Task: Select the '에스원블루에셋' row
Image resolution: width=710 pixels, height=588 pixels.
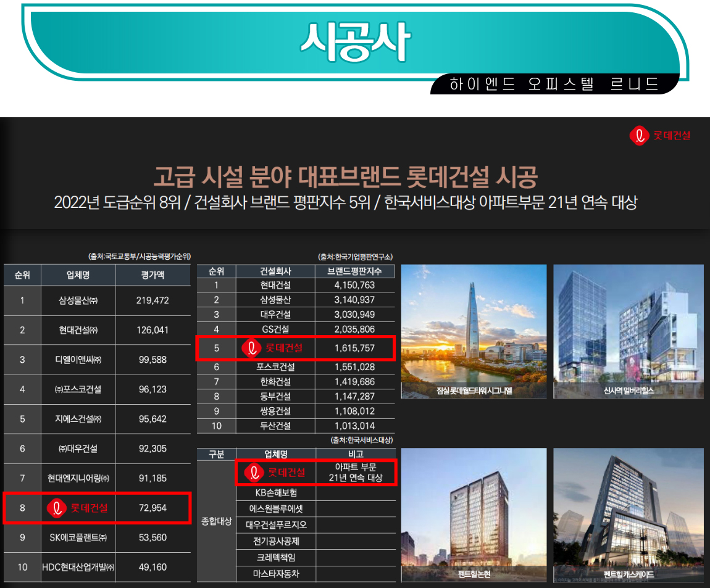Action: click(x=316, y=509)
